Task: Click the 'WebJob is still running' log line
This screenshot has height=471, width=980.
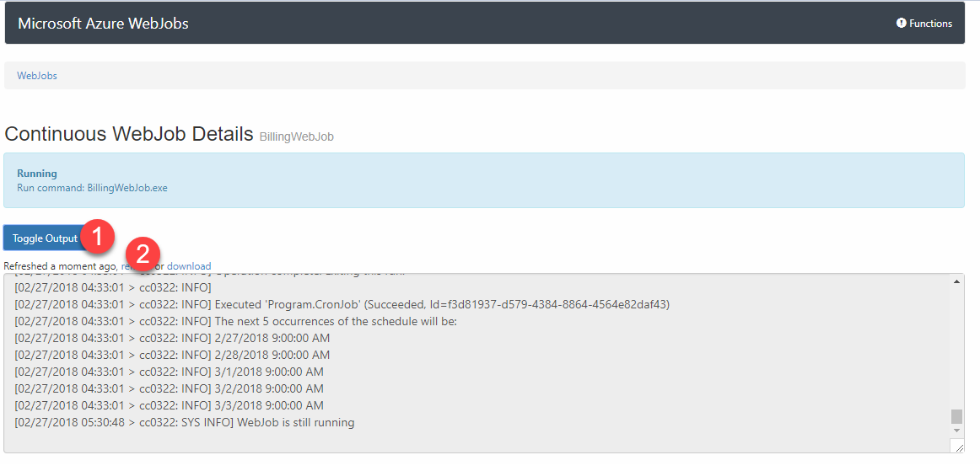Action: click(185, 422)
